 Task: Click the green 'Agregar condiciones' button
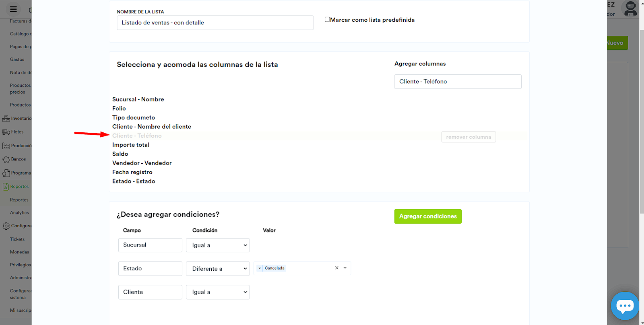click(428, 216)
